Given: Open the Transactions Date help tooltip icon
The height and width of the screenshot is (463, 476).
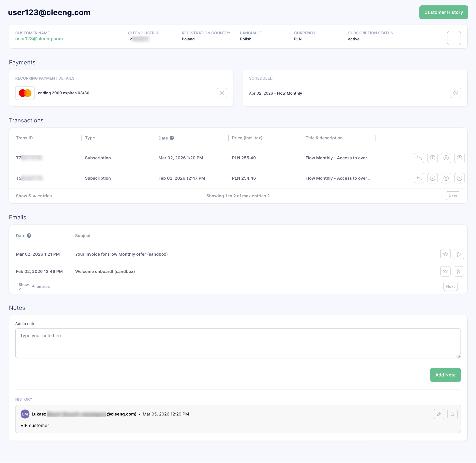Looking at the screenshot, I should click(172, 138).
